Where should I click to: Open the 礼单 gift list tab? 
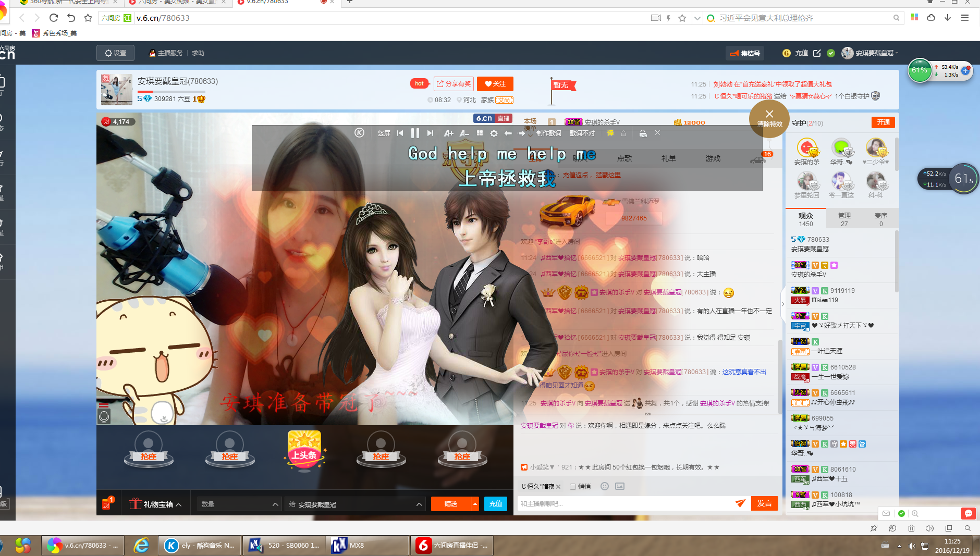point(669,158)
